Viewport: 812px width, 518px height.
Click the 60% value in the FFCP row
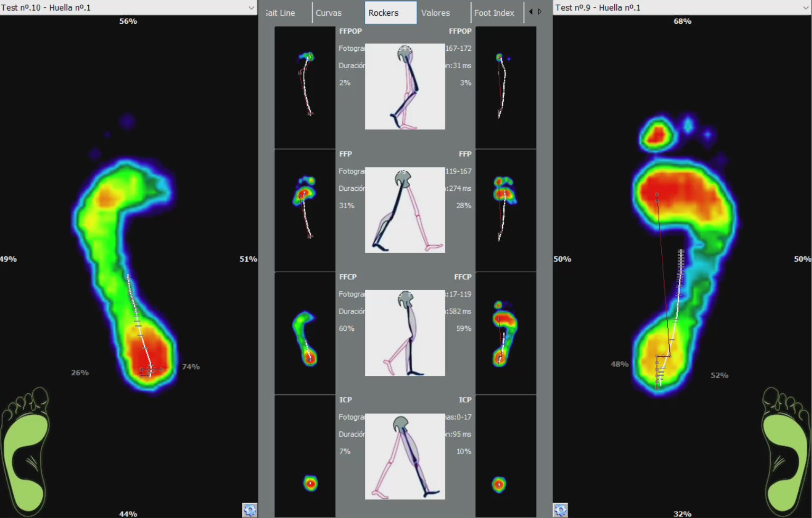tap(347, 329)
